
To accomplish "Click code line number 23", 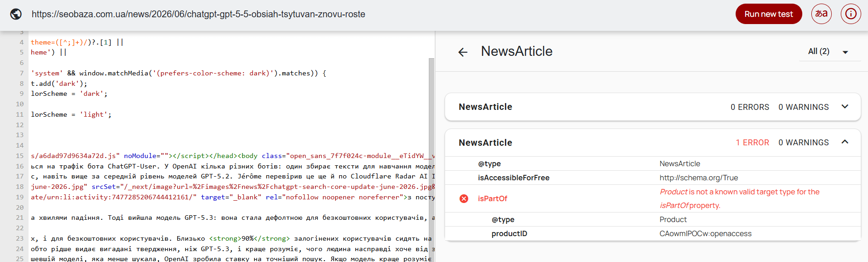I will click(x=19, y=238).
